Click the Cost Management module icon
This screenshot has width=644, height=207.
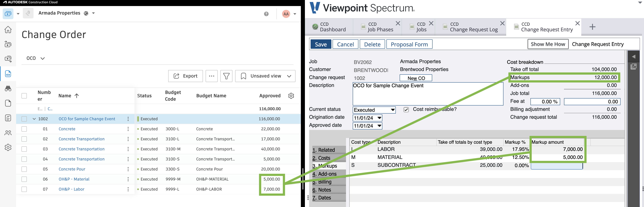(x=8, y=14)
